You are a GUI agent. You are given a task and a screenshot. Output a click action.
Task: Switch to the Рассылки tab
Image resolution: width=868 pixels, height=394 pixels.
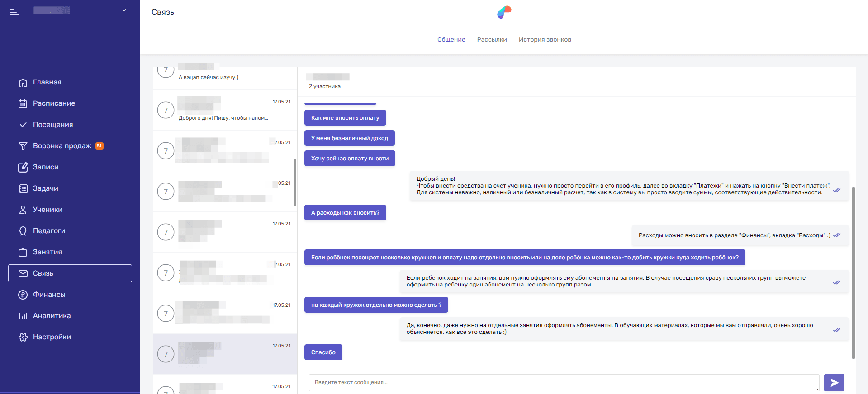(492, 40)
